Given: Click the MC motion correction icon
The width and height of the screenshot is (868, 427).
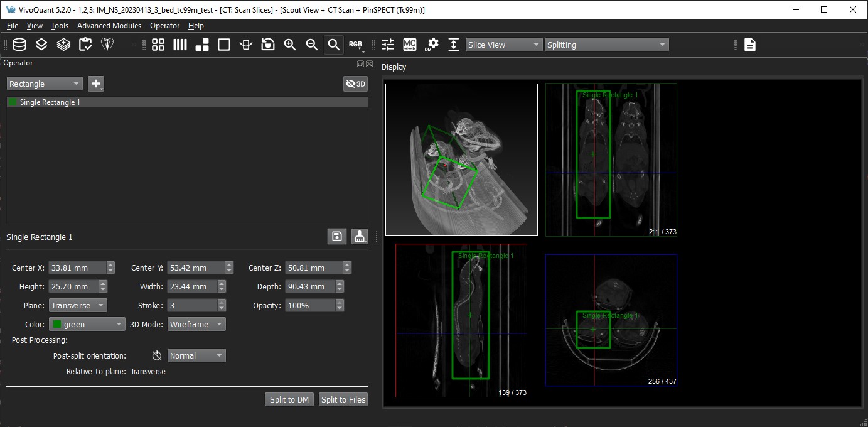Looking at the screenshot, I should tap(410, 45).
